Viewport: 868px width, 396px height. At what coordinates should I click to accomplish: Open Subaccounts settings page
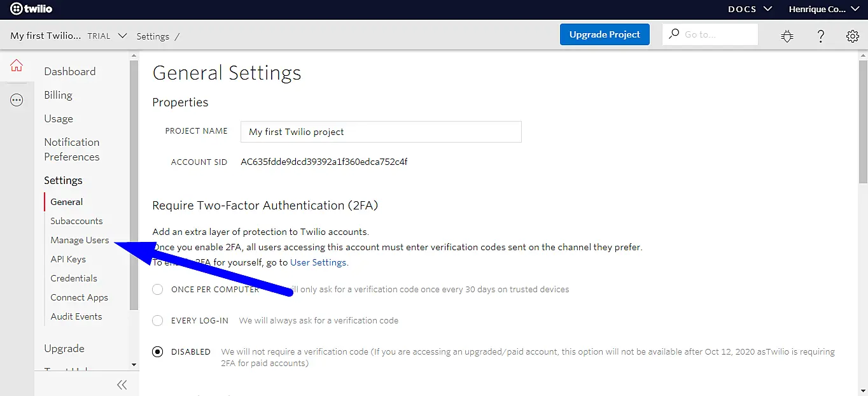(x=76, y=221)
